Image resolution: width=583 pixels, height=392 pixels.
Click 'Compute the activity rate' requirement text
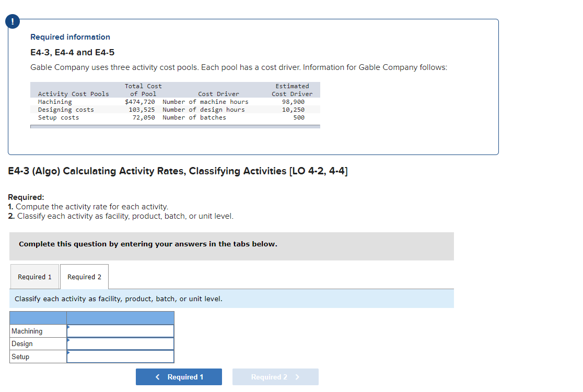(92, 207)
